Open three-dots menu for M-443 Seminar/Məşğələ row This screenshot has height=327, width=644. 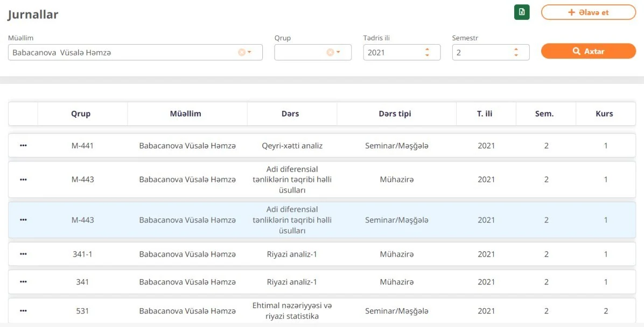click(x=23, y=219)
